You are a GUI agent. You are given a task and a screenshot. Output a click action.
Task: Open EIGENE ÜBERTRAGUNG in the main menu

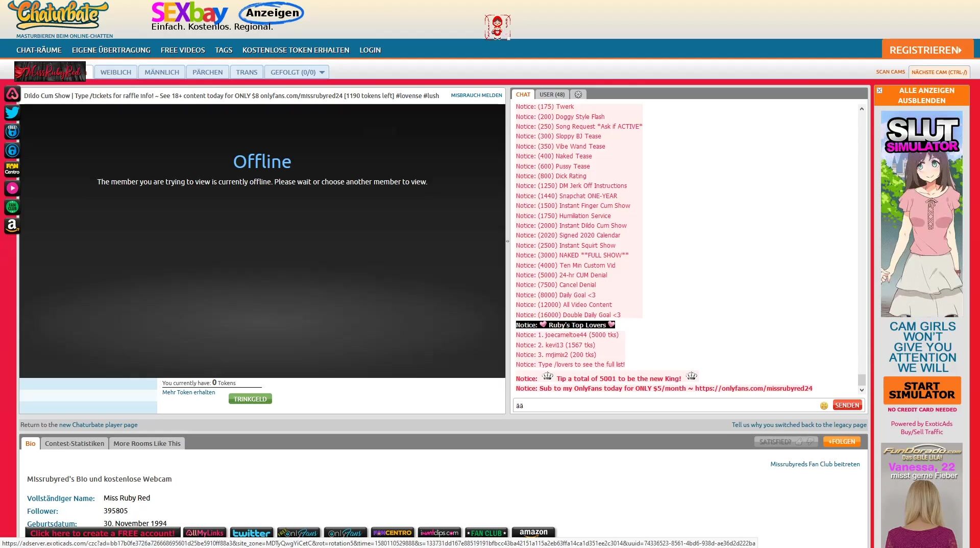click(111, 50)
